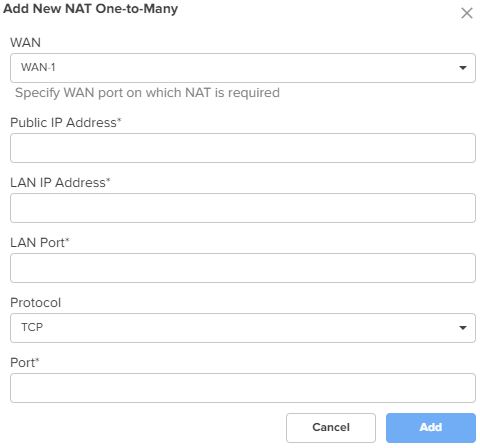This screenshot has height=448, width=480.
Task: Click the required asterisk beside Public IP Address
Action: point(119,120)
